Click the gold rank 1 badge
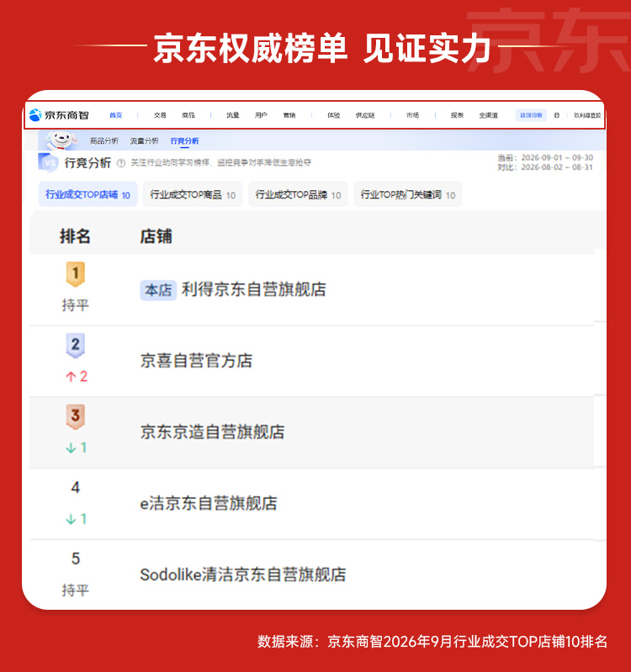The width and height of the screenshot is (631, 672). [x=76, y=274]
